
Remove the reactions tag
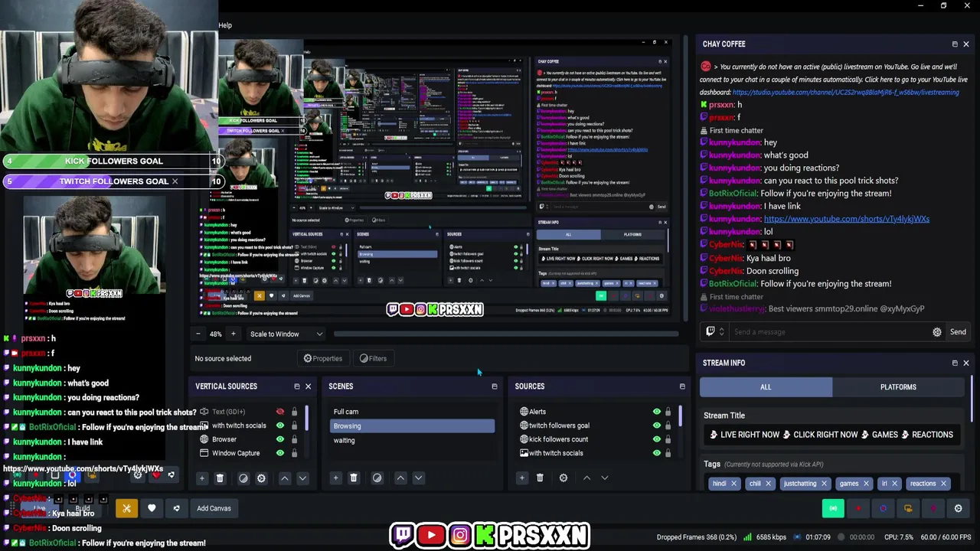click(943, 484)
